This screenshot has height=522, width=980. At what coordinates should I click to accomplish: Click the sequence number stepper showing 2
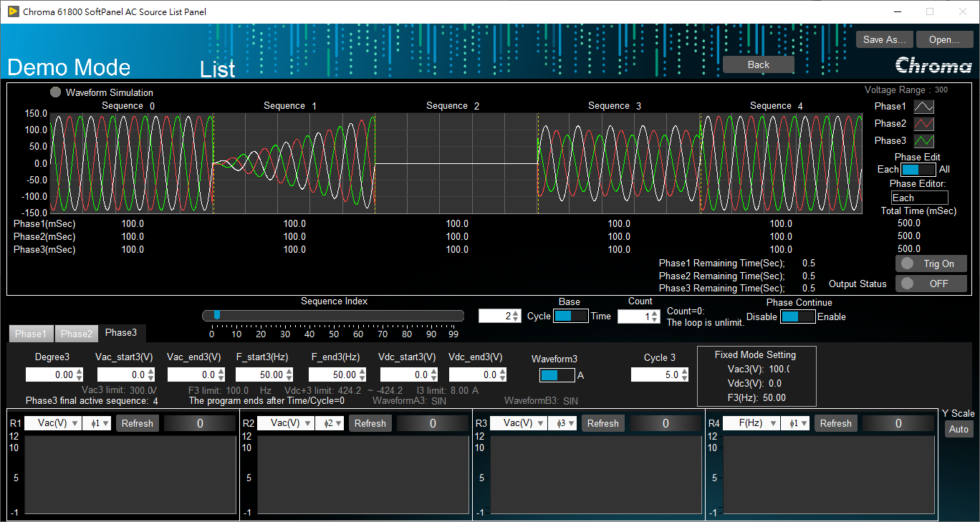click(499, 316)
